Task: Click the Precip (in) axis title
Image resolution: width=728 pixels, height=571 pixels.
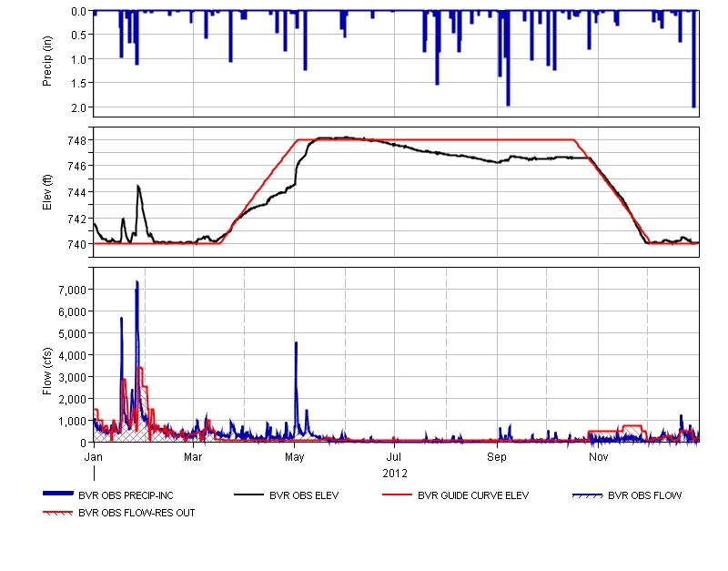Action: click(47, 61)
